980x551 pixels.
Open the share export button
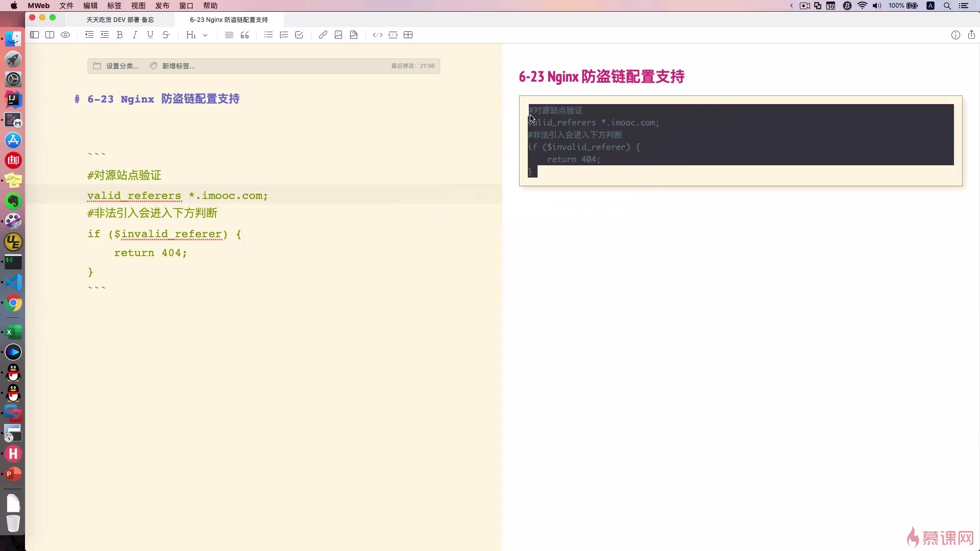point(971,35)
